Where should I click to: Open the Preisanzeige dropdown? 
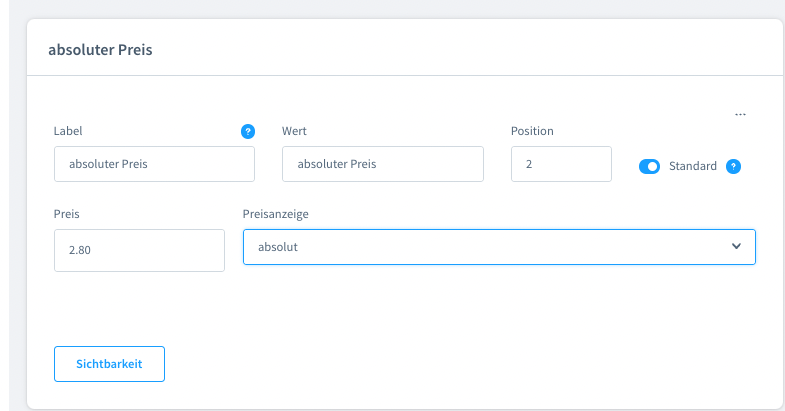pyautogui.click(x=498, y=246)
